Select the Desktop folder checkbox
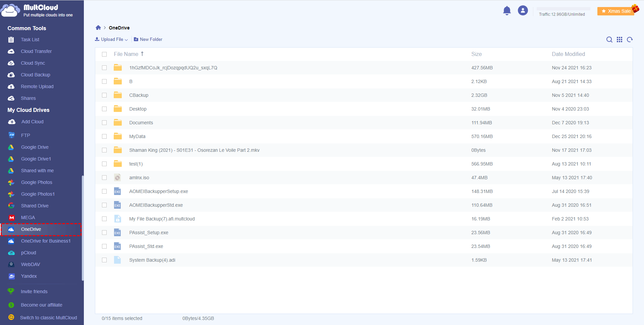The width and height of the screenshot is (644, 325). (104, 109)
